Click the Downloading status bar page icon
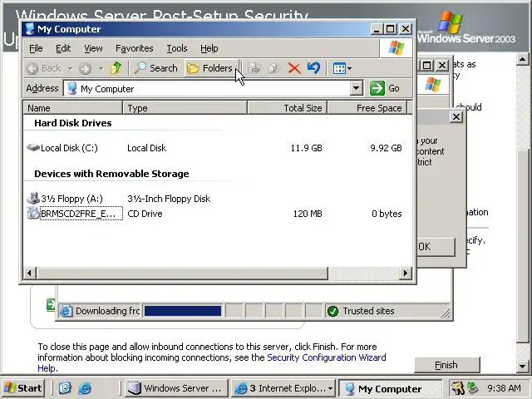Viewport: 532px width, 399px height. point(66,311)
